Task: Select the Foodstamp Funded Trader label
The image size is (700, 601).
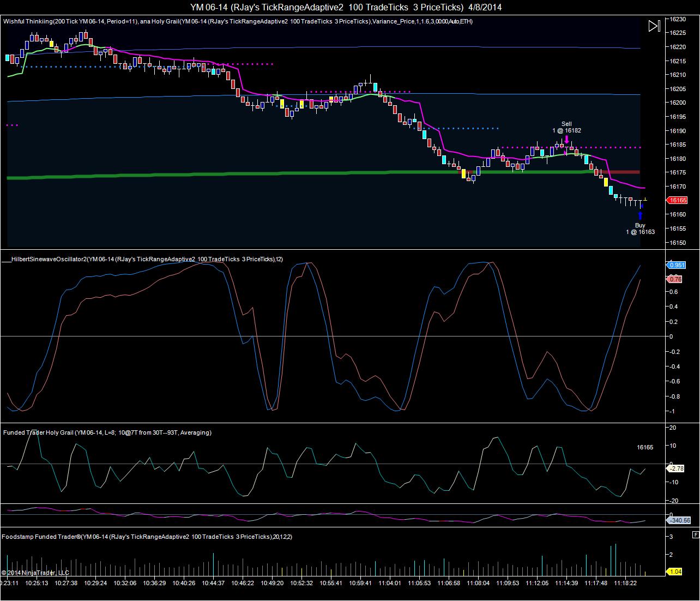Action: pyautogui.click(x=147, y=537)
